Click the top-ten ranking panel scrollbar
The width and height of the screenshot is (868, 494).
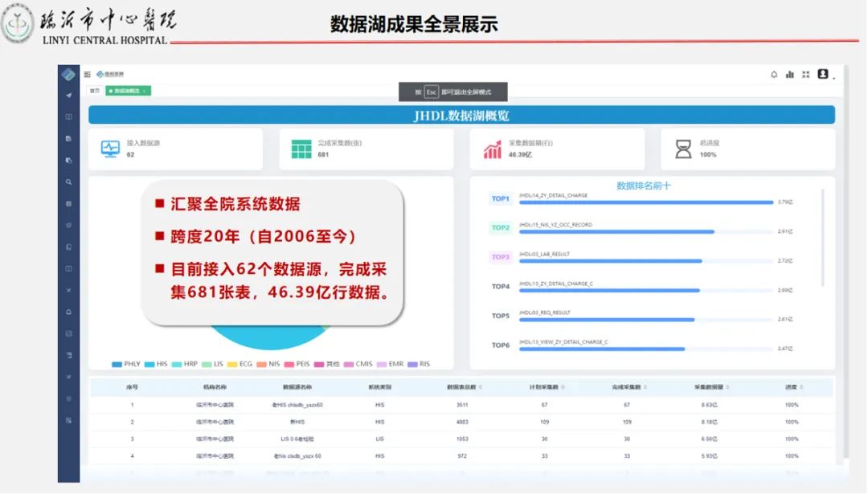coord(823,238)
